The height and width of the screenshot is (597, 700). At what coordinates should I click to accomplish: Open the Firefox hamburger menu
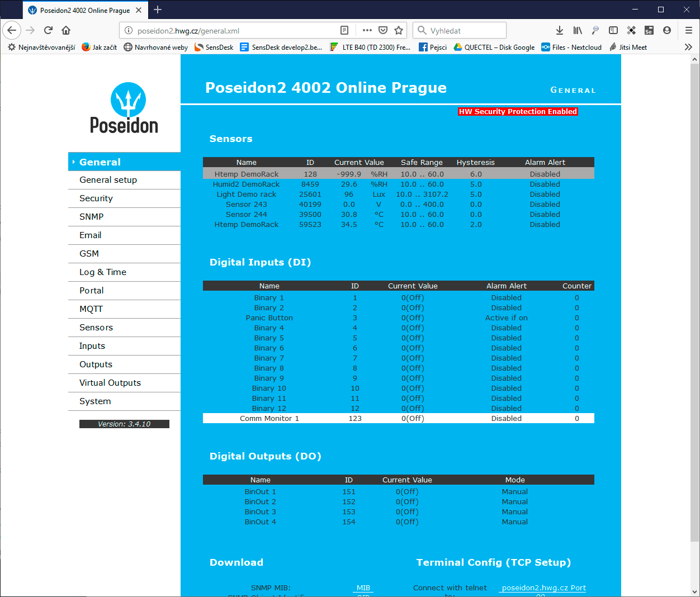(689, 30)
